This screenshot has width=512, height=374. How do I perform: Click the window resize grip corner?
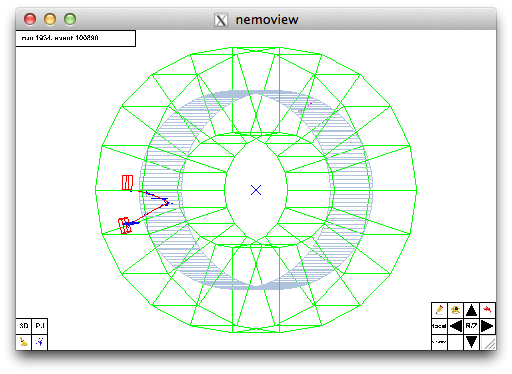pos(489,343)
